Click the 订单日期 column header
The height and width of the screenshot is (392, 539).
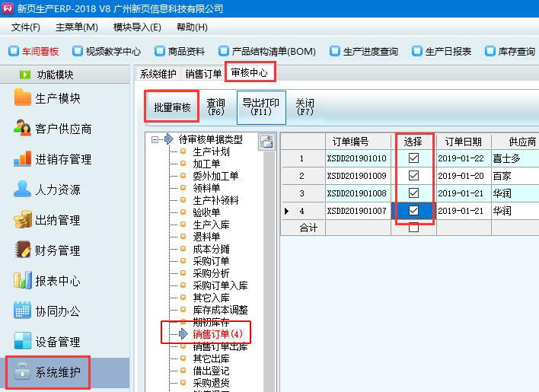coord(463,142)
